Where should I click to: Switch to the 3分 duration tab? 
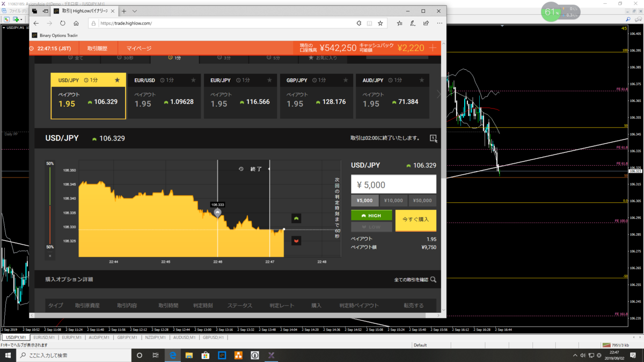click(224, 58)
